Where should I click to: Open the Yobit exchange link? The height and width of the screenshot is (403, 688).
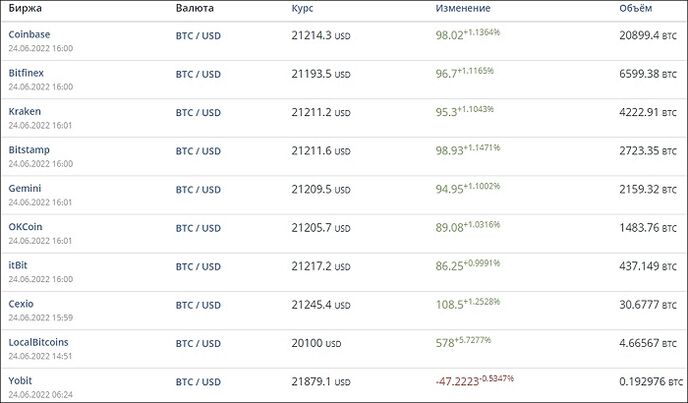point(20,381)
